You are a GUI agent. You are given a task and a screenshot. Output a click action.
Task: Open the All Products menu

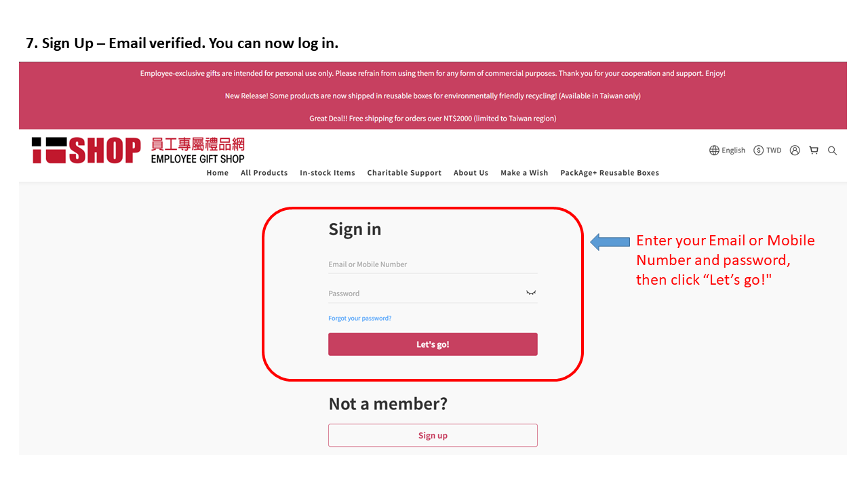pyautogui.click(x=264, y=173)
